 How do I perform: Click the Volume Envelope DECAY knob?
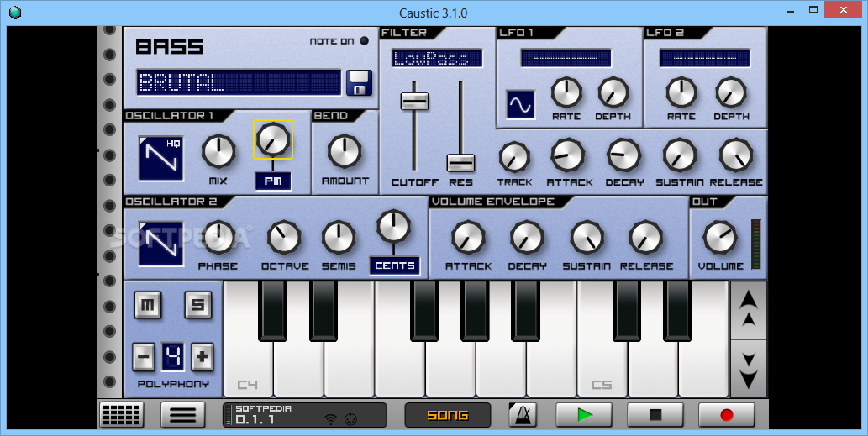point(527,238)
